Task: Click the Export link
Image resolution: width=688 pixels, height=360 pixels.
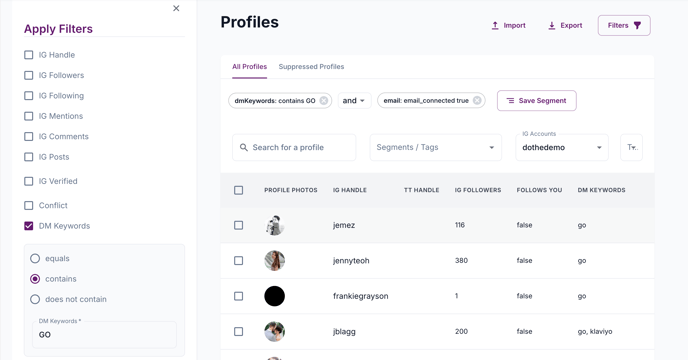Action: [x=565, y=25]
